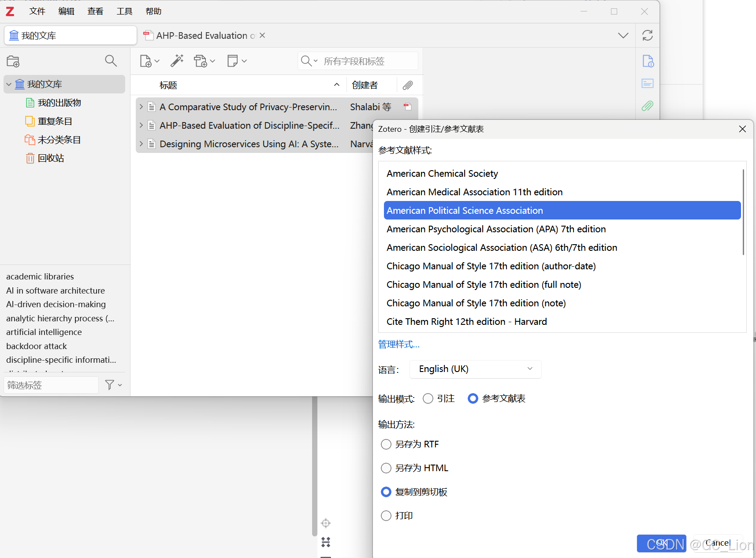The height and width of the screenshot is (558, 756).
Task: Select the 'academic libraries' tag
Action: click(x=40, y=276)
